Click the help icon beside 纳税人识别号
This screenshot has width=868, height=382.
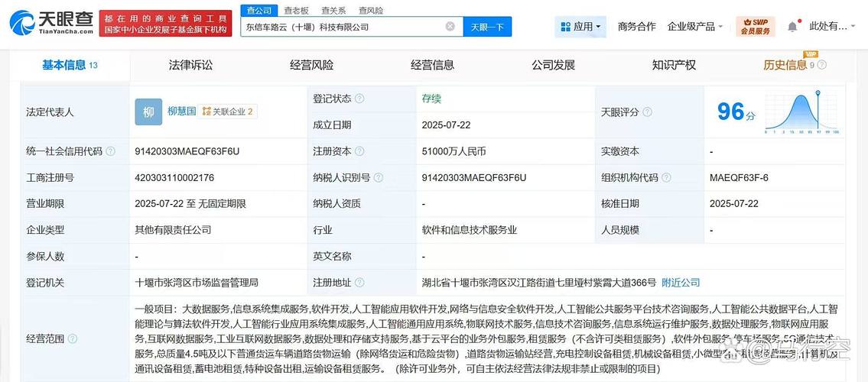pyautogui.click(x=379, y=178)
